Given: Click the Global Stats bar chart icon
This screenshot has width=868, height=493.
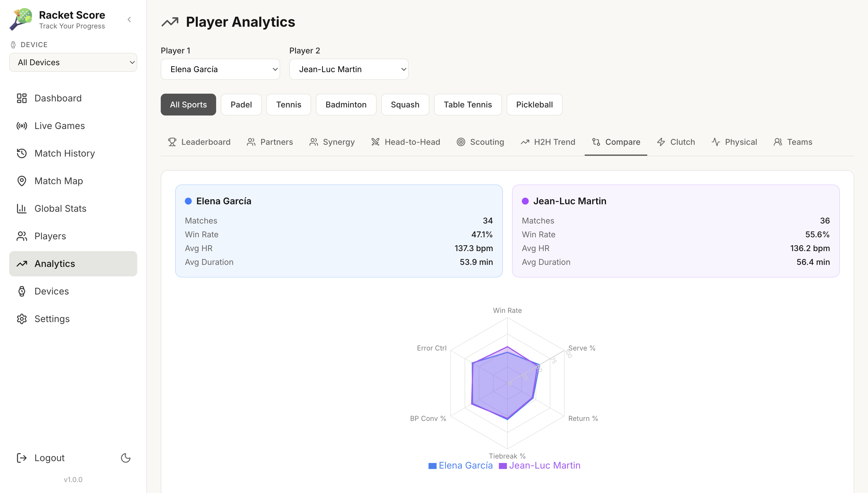Looking at the screenshot, I should coord(22,209).
